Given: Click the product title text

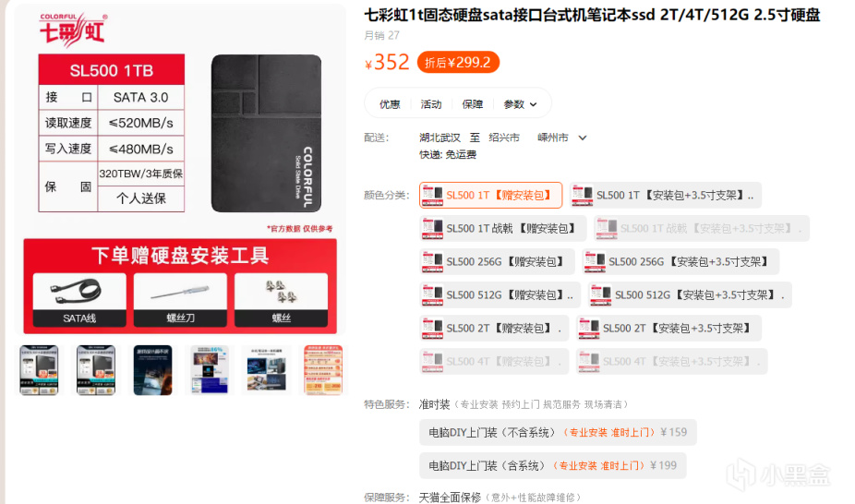Looking at the screenshot, I should [592, 15].
